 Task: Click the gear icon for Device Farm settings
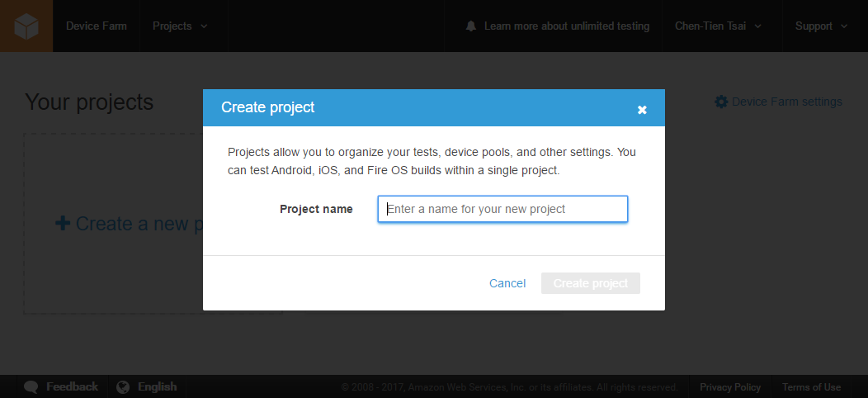tap(721, 102)
